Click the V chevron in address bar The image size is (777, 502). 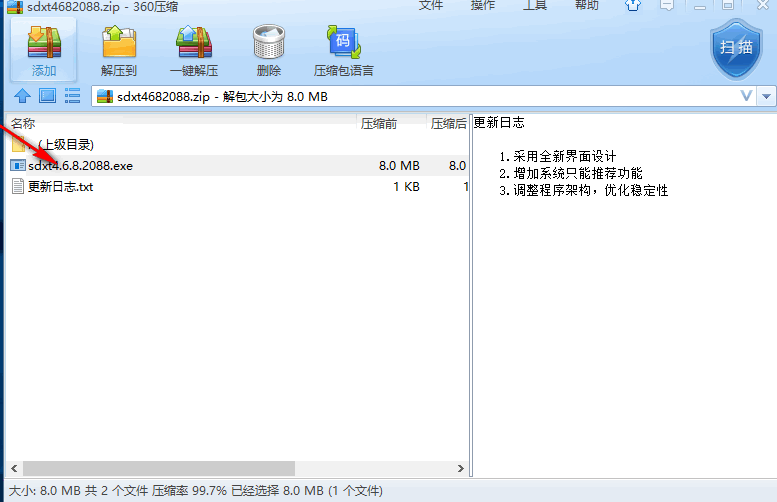(x=746, y=96)
